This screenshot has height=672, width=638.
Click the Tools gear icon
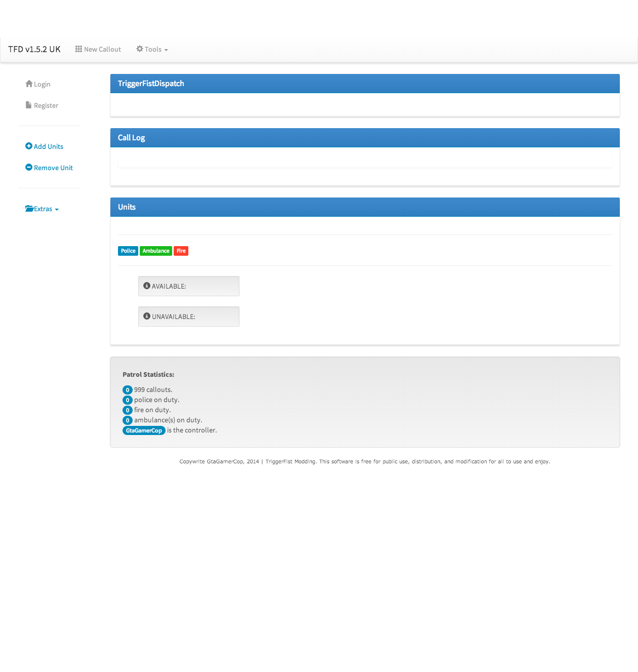pyautogui.click(x=140, y=49)
